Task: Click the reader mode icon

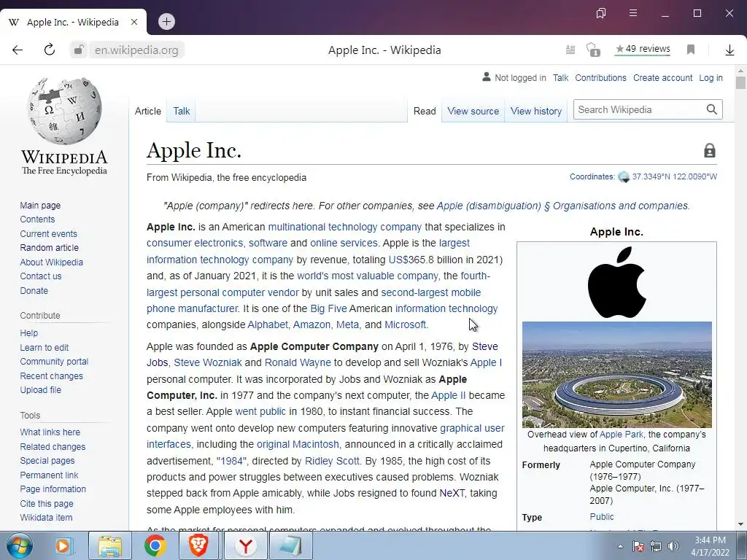Action: tap(570, 50)
